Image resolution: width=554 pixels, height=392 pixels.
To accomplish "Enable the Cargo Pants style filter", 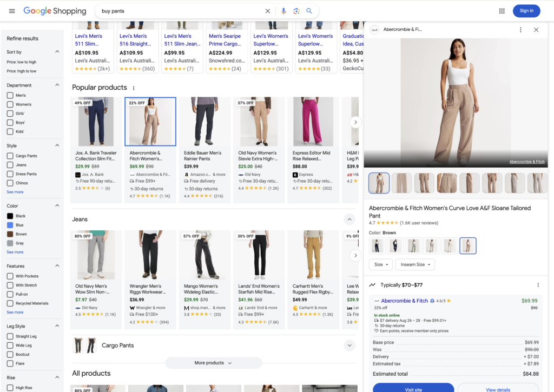I will click(10, 156).
